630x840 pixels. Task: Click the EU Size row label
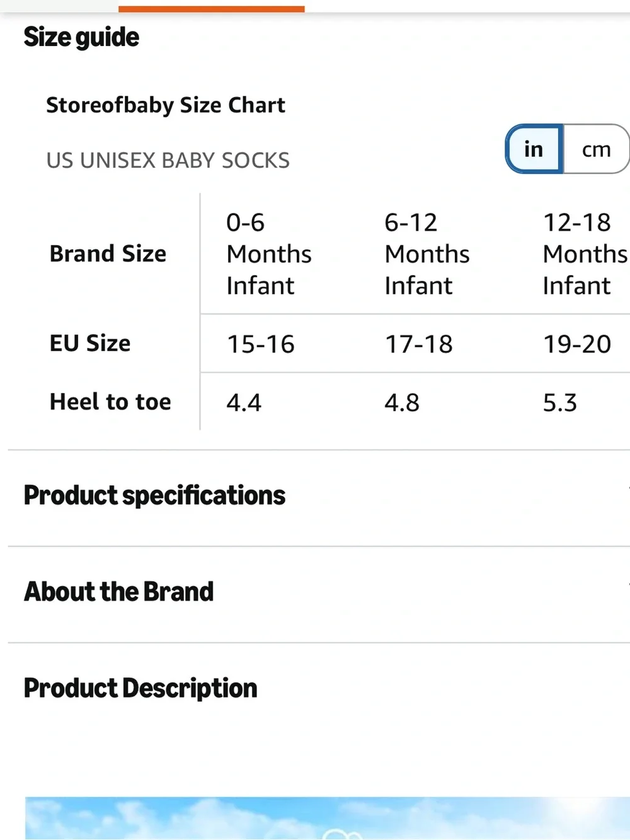[90, 343]
